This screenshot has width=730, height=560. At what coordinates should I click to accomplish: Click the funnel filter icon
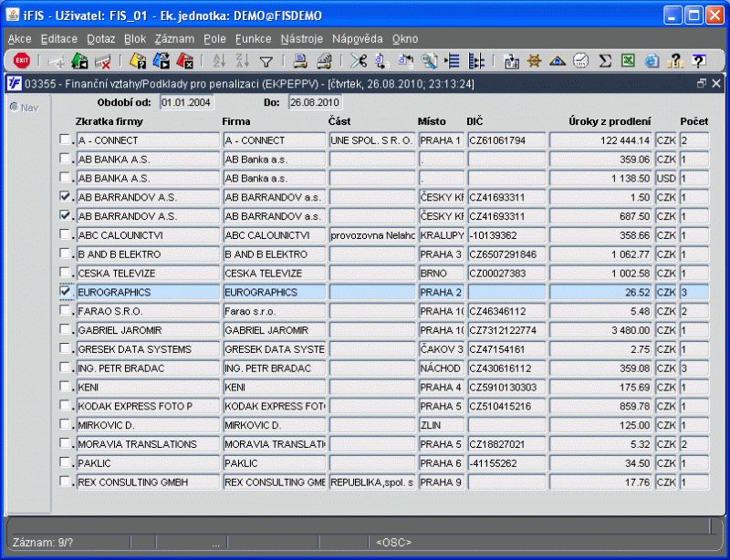click(266, 61)
